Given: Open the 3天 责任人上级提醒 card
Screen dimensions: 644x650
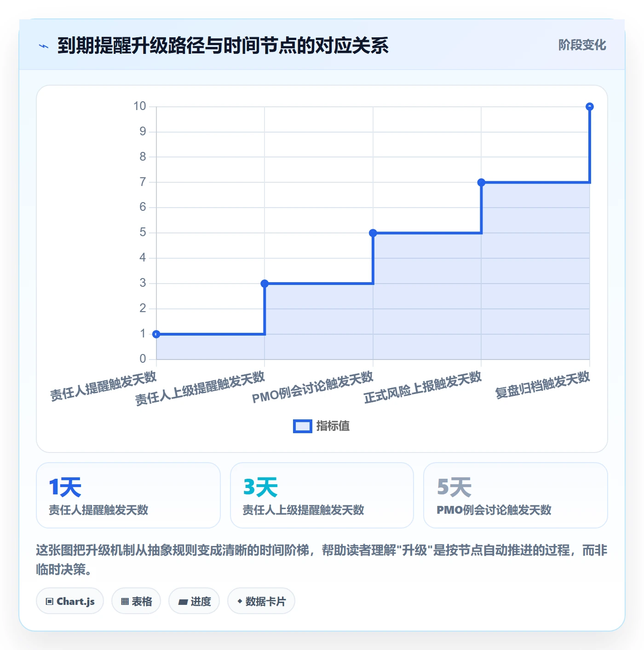Looking at the screenshot, I should click(322, 495).
